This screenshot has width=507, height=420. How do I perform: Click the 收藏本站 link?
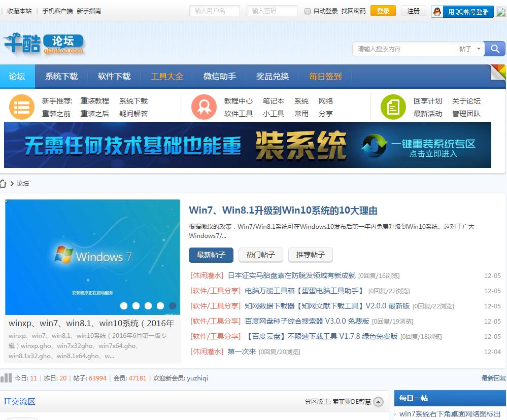point(19,11)
